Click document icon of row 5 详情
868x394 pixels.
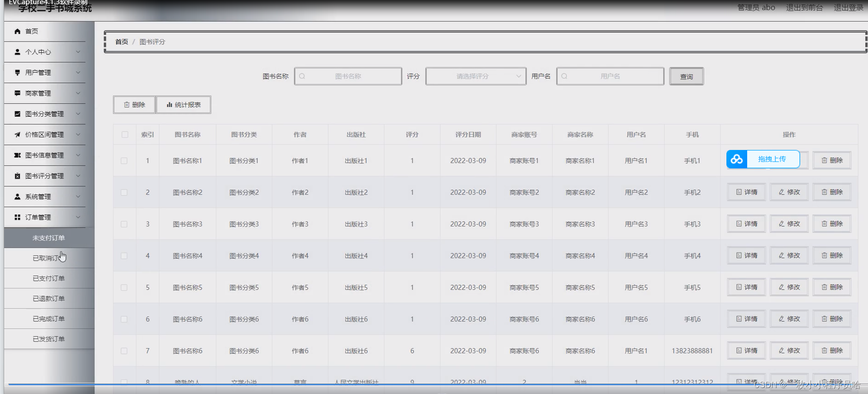point(739,287)
